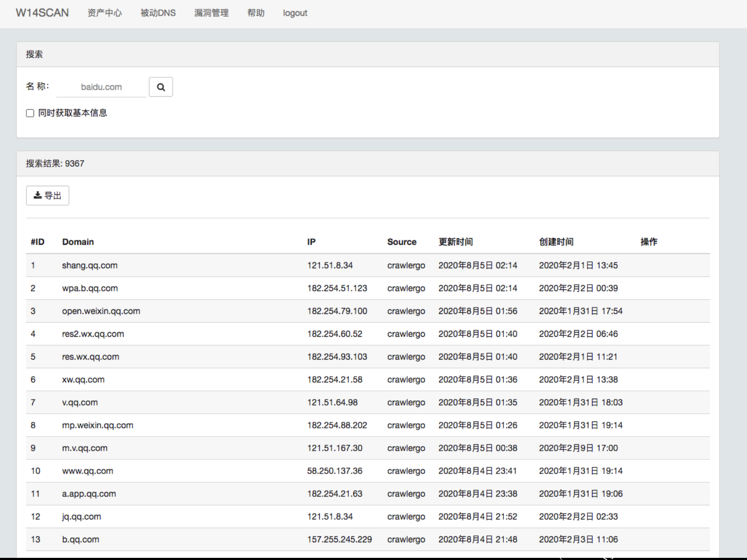The width and height of the screenshot is (747, 560).
Task: Click IP 182.254.79.100
Action: [x=337, y=311]
